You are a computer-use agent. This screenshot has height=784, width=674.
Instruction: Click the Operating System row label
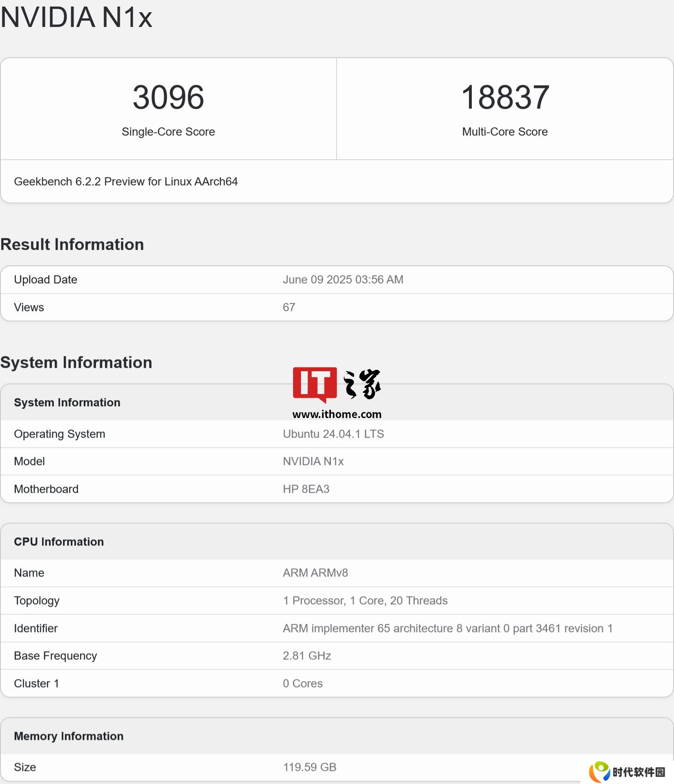click(59, 434)
